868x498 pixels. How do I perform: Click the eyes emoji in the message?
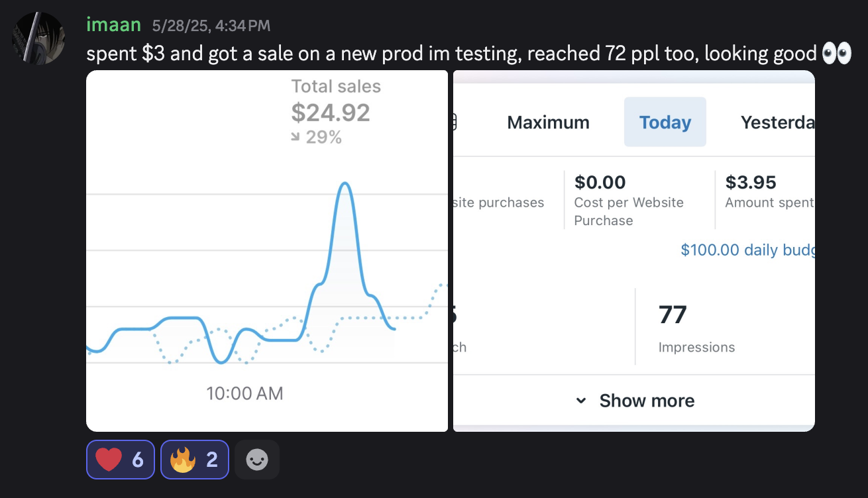(836, 54)
